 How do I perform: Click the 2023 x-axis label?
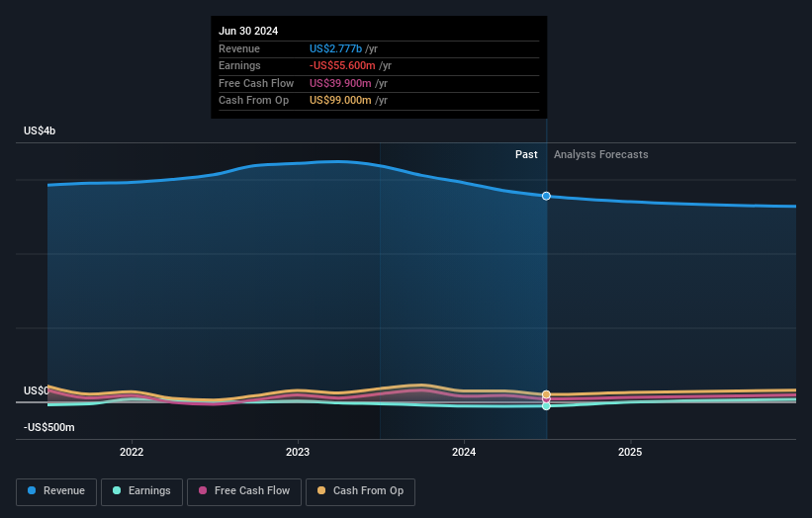pos(298,453)
